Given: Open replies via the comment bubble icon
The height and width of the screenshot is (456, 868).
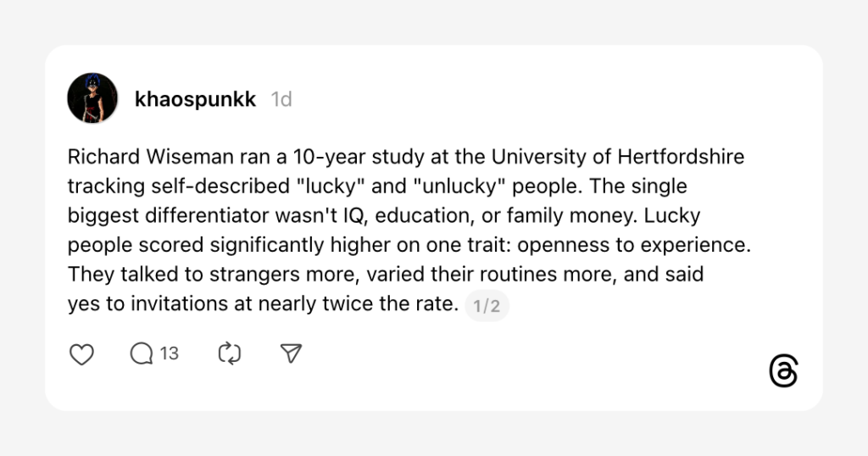Looking at the screenshot, I should point(141,353).
